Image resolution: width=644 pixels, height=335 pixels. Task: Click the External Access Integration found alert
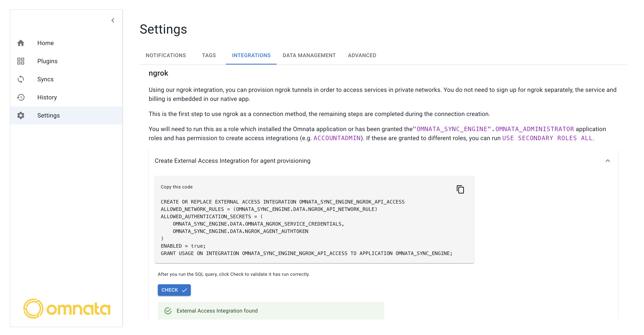click(271, 311)
